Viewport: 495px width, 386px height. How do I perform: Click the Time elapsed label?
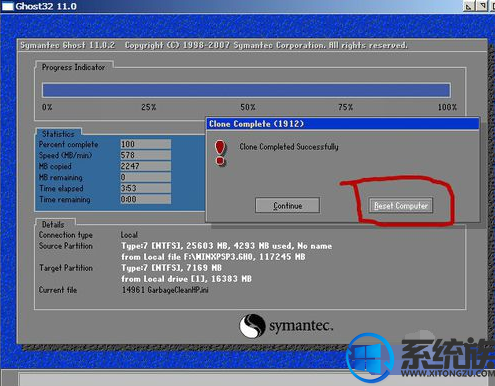point(61,188)
